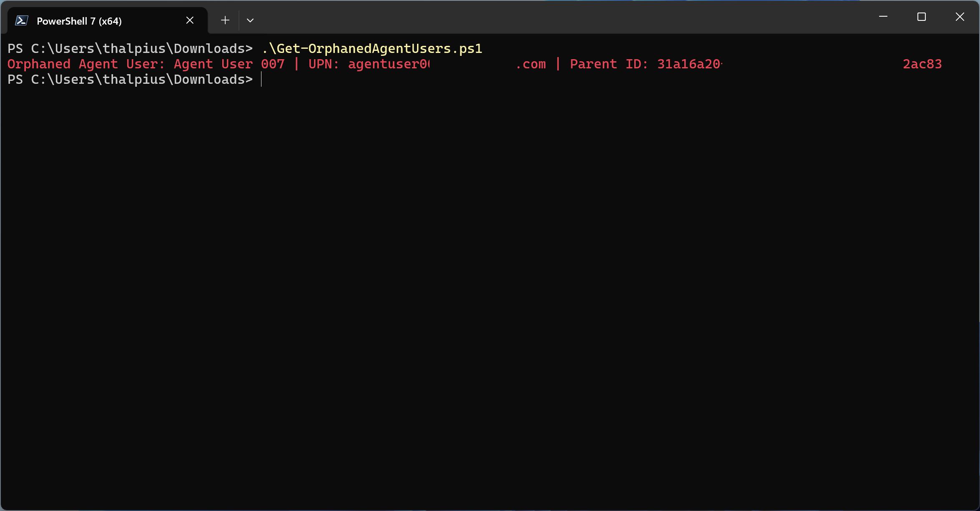980x511 pixels.
Task: Click the PowerShell icon in the tab
Action: click(21, 20)
